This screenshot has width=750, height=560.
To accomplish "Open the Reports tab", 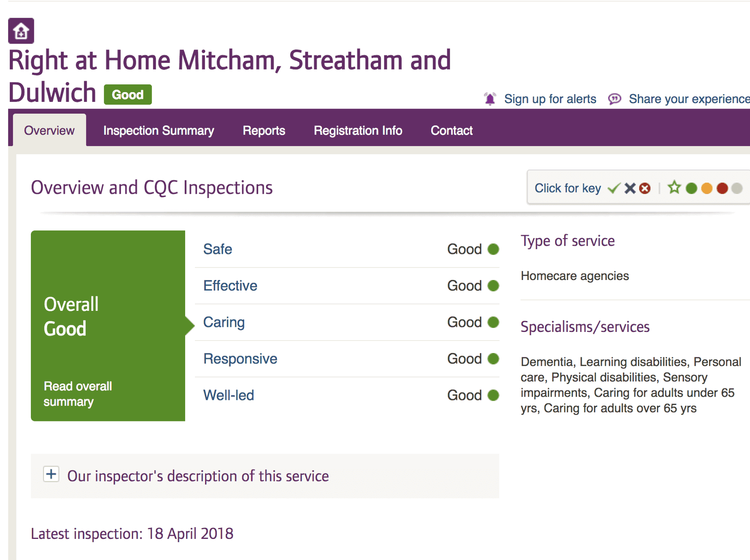I will [264, 130].
